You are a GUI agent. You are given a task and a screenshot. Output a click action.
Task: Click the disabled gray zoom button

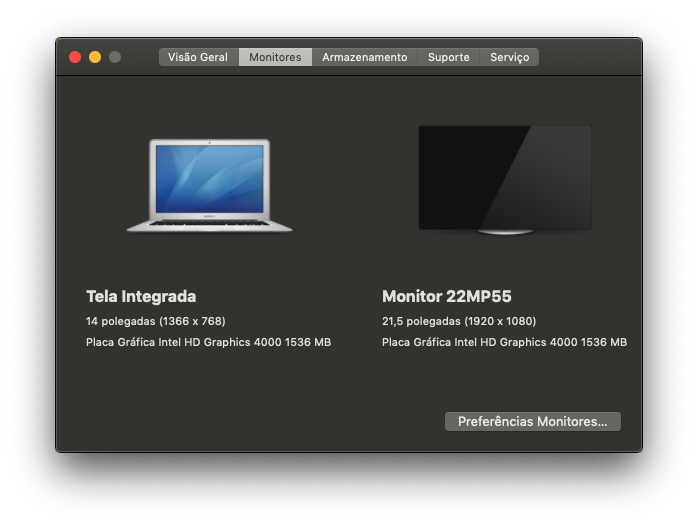(115, 57)
